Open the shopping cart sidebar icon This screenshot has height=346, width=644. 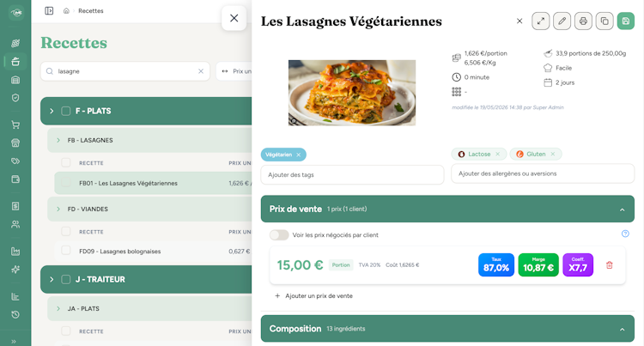15,124
